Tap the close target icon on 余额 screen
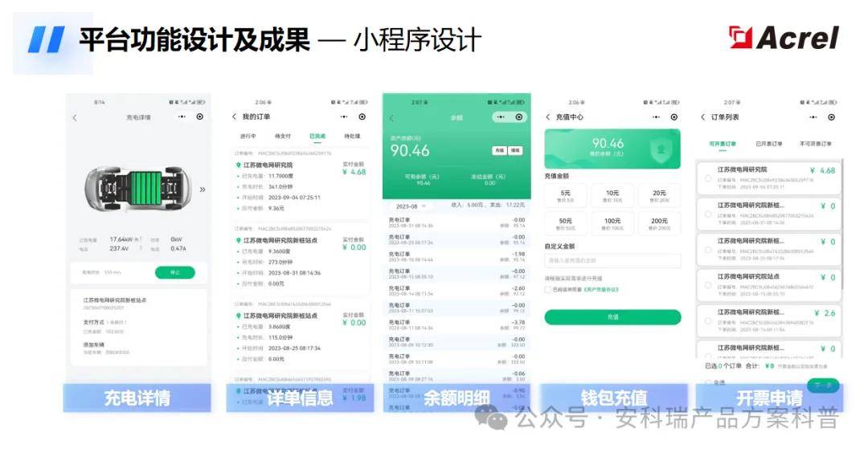868x453 pixels. pos(519,117)
